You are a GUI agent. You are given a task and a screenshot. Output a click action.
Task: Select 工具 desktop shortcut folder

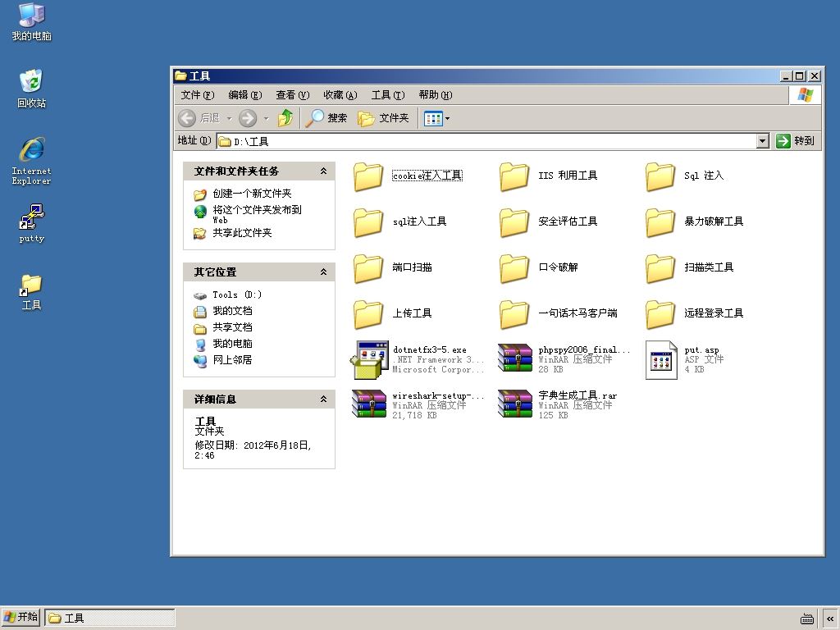tap(32, 292)
